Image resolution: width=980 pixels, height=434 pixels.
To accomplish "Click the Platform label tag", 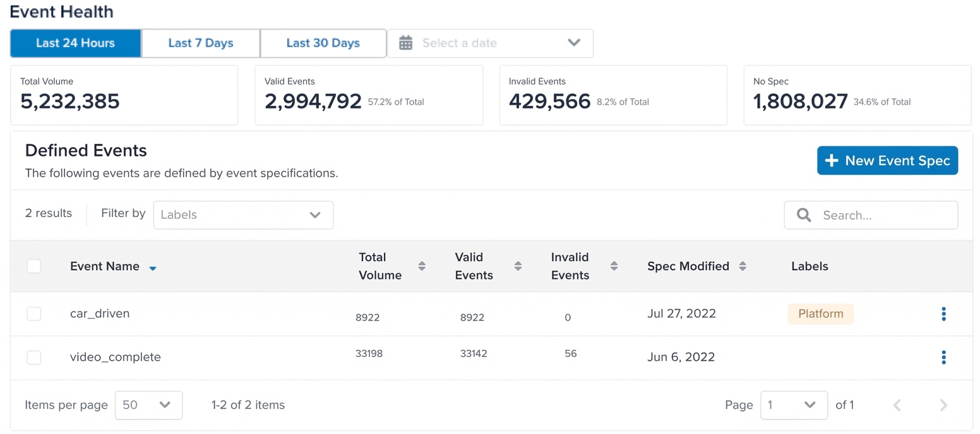I will point(820,314).
